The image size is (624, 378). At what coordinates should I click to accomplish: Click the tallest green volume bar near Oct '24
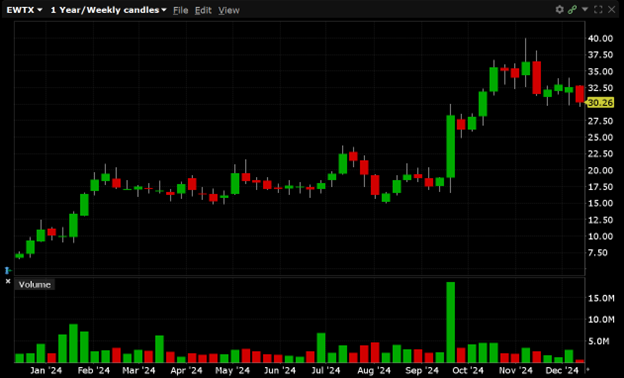[x=450, y=322]
